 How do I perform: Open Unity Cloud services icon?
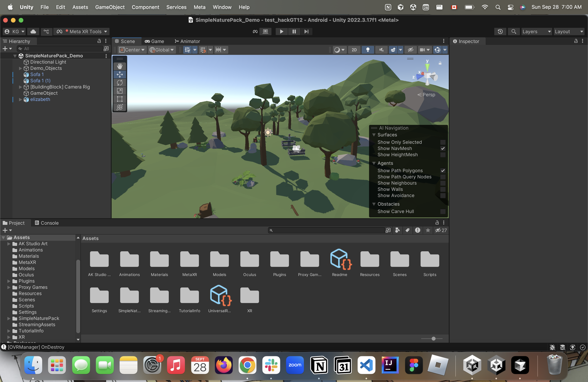point(33,31)
